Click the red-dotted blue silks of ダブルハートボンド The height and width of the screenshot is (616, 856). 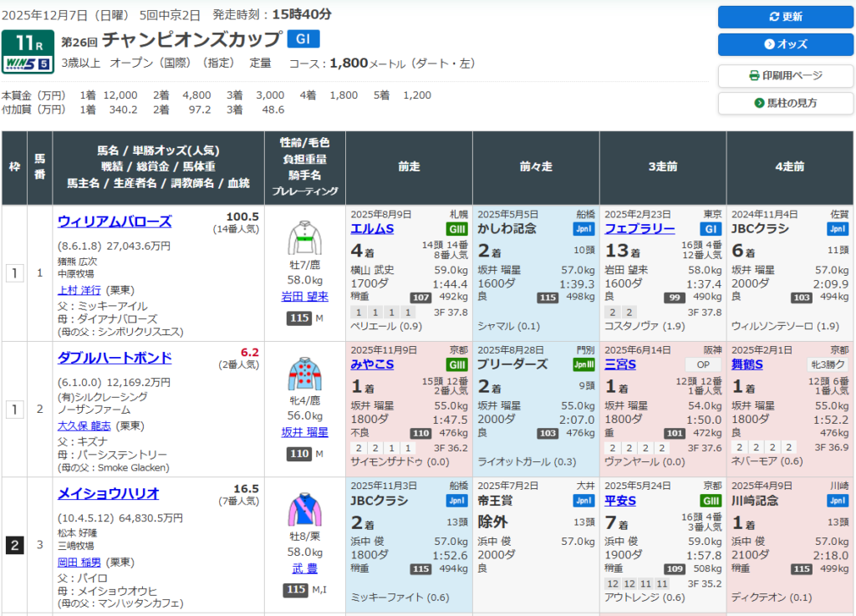tap(304, 375)
